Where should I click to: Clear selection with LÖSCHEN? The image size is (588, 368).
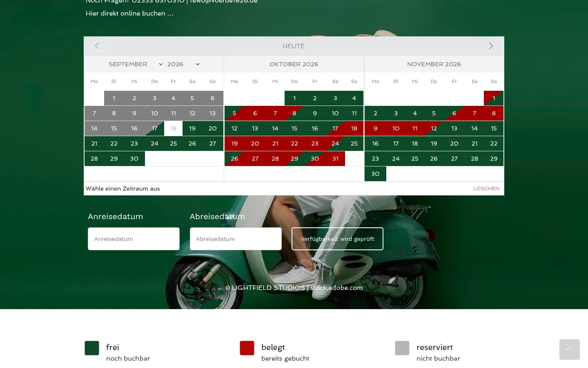(486, 188)
